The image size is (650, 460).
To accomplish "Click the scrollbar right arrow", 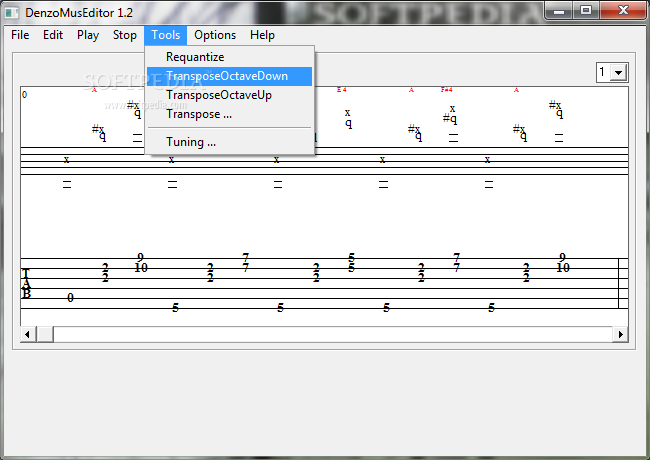I will (x=620, y=334).
